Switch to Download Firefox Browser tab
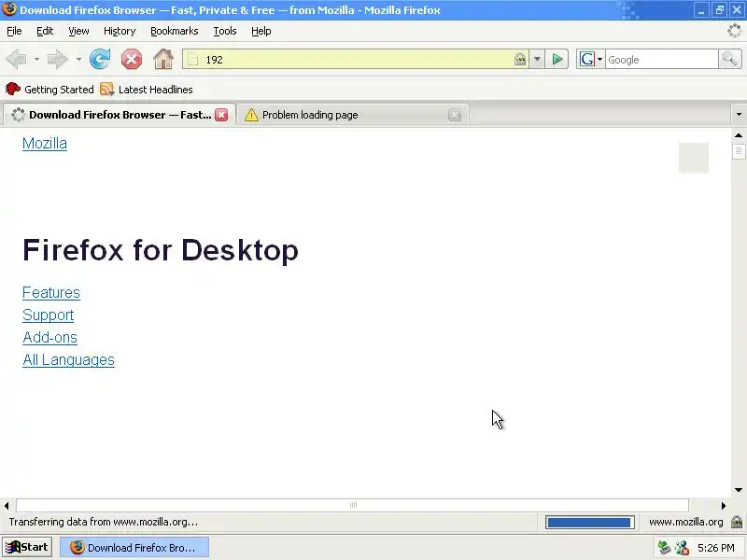The height and width of the screenshot is (560, 747). [120, 115]
